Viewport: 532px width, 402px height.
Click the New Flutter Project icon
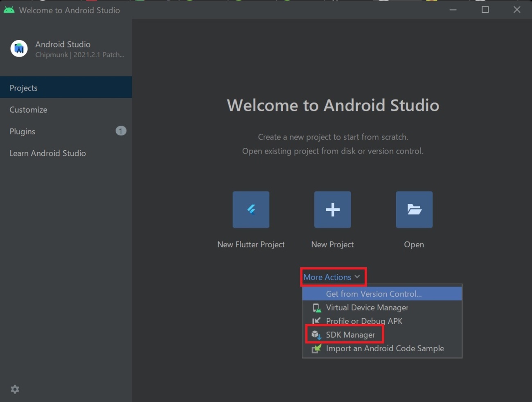pos(251,210)
